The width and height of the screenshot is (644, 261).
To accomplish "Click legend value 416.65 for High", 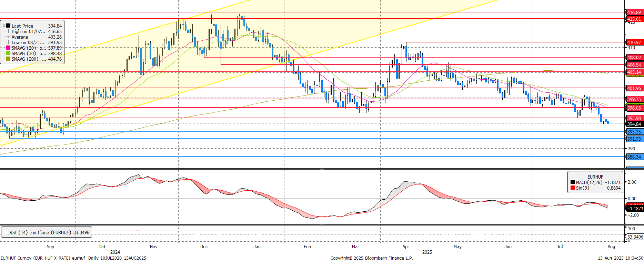I will tap(55, 31).
